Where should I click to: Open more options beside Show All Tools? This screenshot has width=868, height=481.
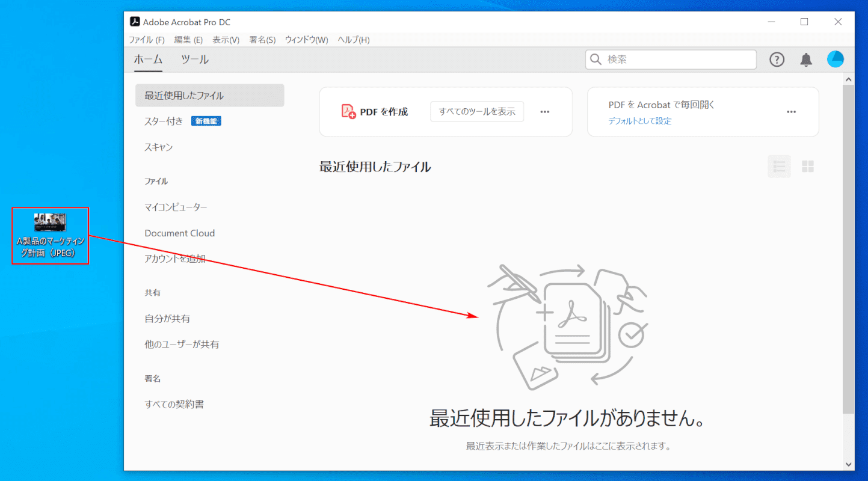(545, 112)
